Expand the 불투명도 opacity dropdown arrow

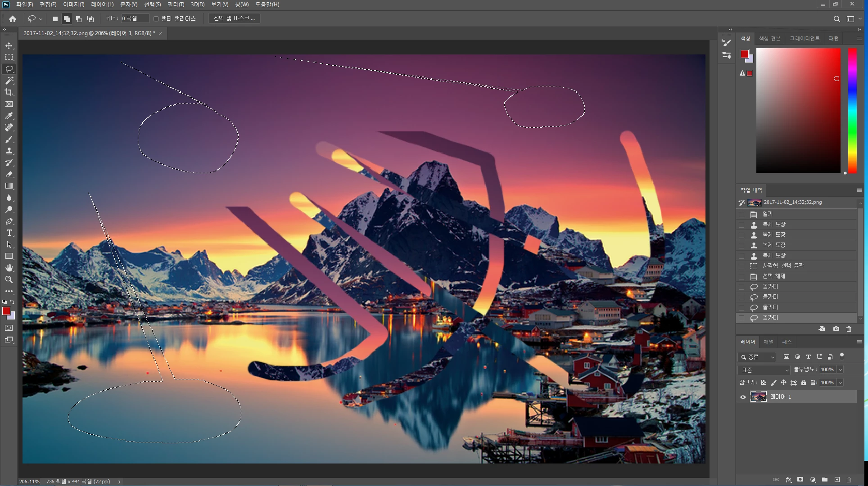pyautogui.click(x=840, y=369)
